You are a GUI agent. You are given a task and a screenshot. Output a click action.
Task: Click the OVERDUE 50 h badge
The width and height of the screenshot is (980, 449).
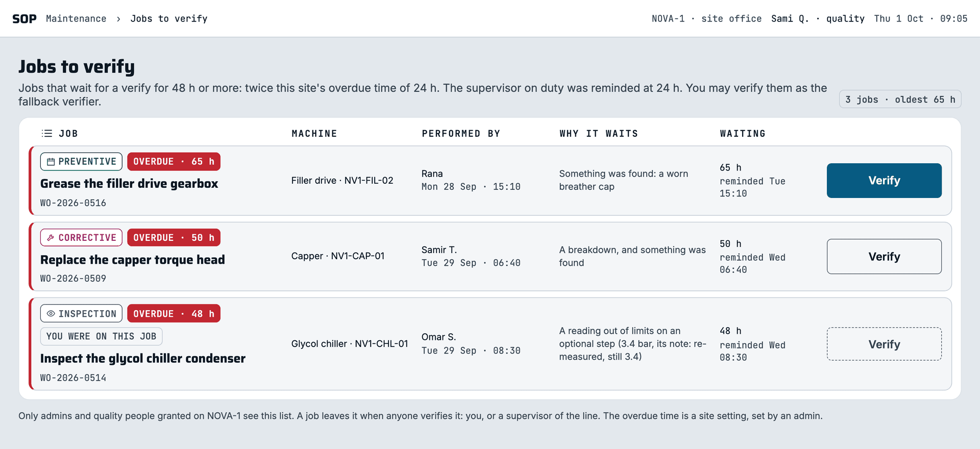coord(174,238)
